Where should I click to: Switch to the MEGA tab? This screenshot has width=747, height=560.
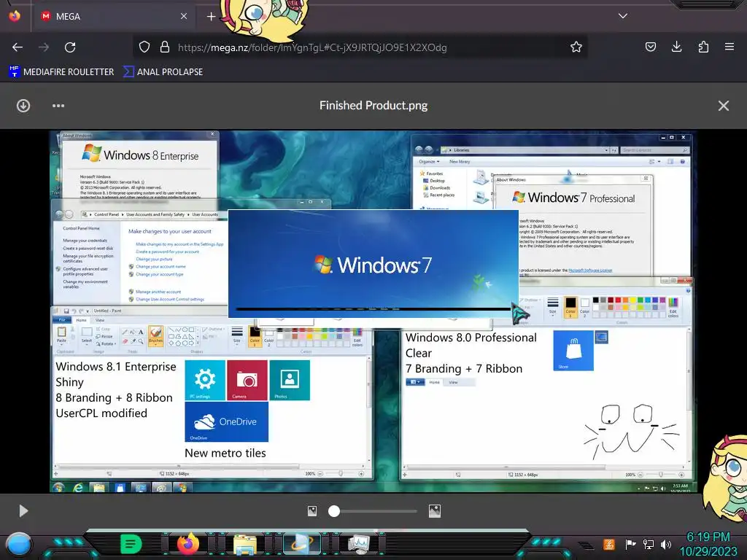point(115,16)
